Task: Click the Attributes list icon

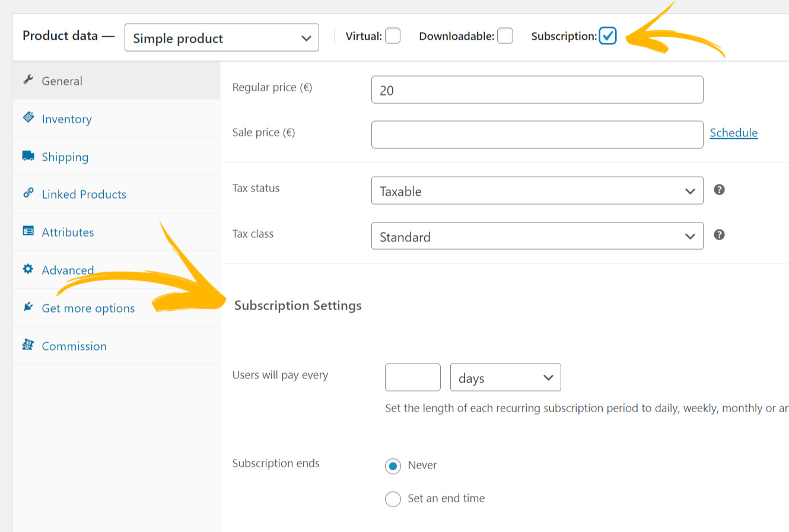Action: [28, 231]
